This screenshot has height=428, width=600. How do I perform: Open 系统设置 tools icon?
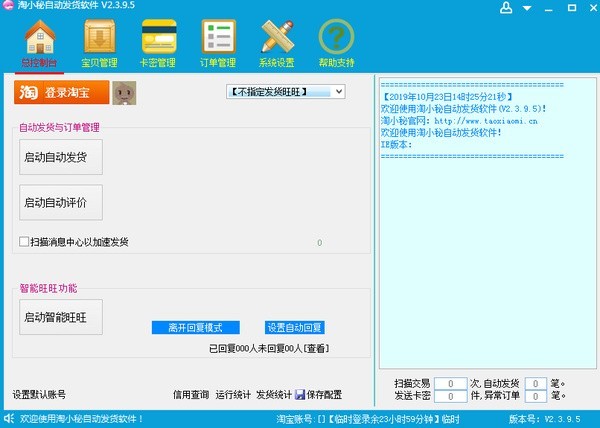pos(277,39)
